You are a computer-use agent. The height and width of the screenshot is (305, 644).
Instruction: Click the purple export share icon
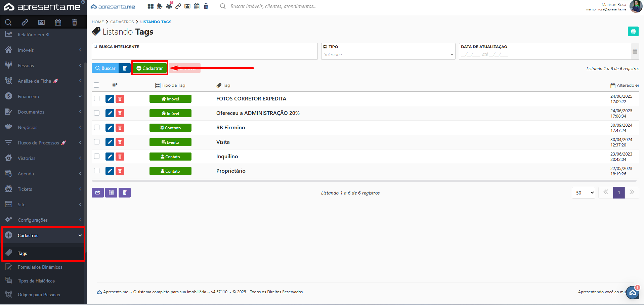coord(97,192)
